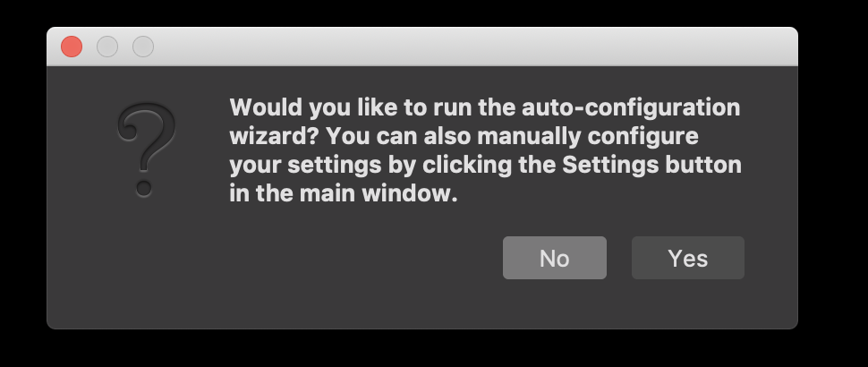
Task: Click the middle gray traffic-light button
Action: pyautogui.click(x=107, y=47)
